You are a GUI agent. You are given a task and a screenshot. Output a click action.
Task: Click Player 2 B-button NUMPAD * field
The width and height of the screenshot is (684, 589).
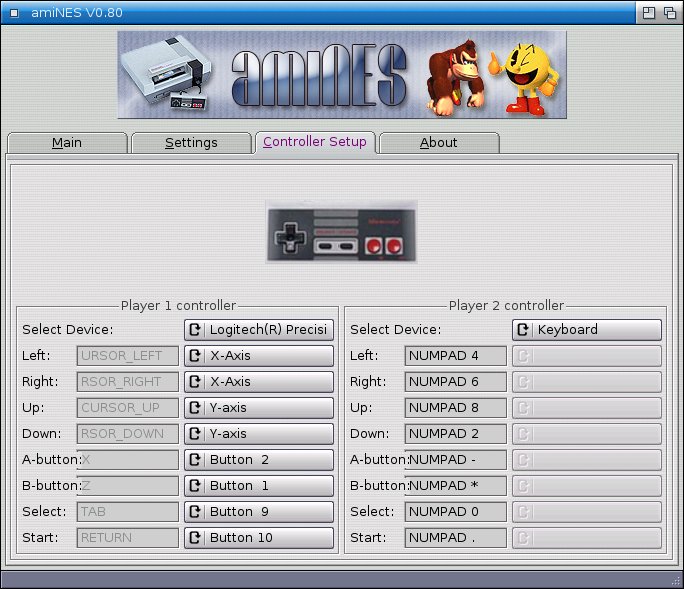(455, 486)
